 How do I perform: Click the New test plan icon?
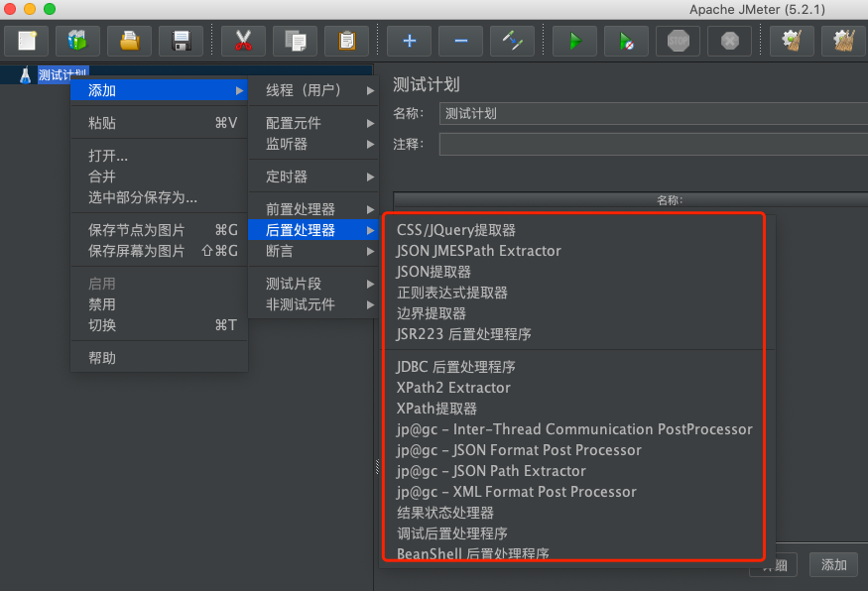[x=26, y=41]
